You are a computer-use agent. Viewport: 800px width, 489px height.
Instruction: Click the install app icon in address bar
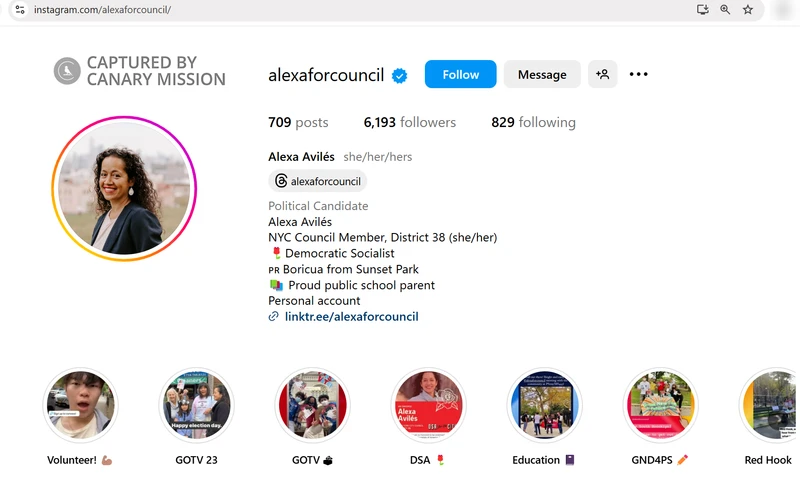click(703, 10)
